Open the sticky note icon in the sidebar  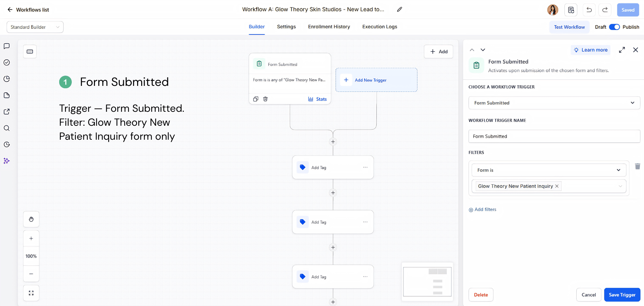click(6, 95)
